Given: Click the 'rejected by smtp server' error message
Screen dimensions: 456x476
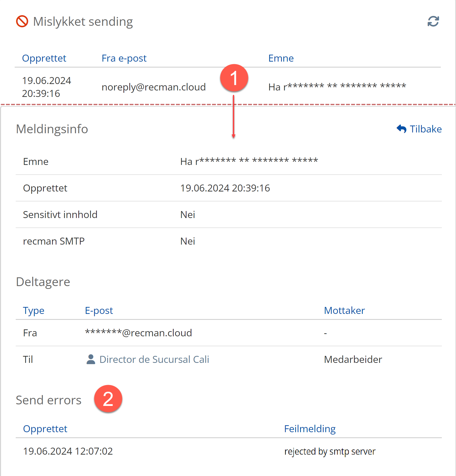Looking at the screenshot, I should pyautogui.click(x=330, y=451).
